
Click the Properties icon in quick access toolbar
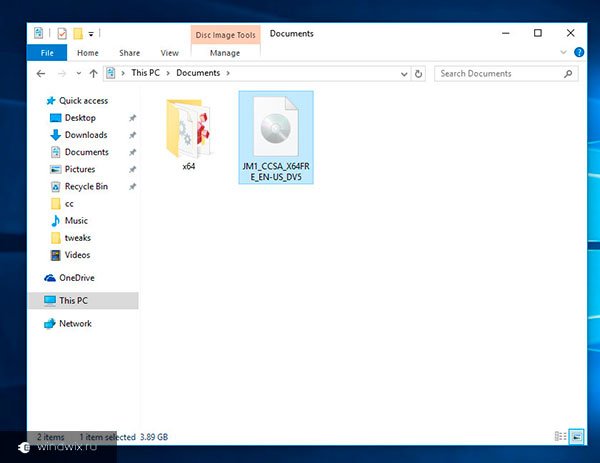[62, 34]
